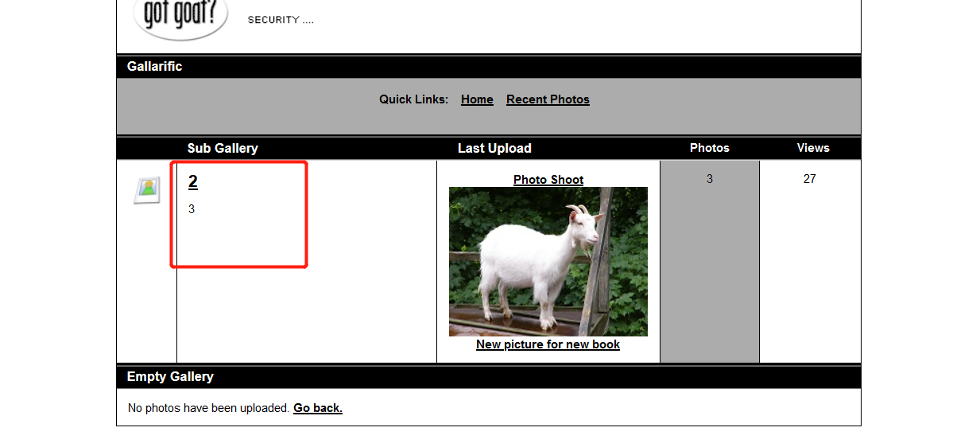
Task: Click the views count 27
Action: (810, 179)
